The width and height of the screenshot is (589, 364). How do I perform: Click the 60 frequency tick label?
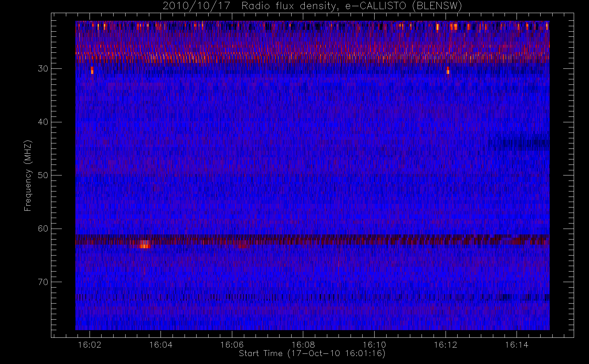tap(43, 229)
